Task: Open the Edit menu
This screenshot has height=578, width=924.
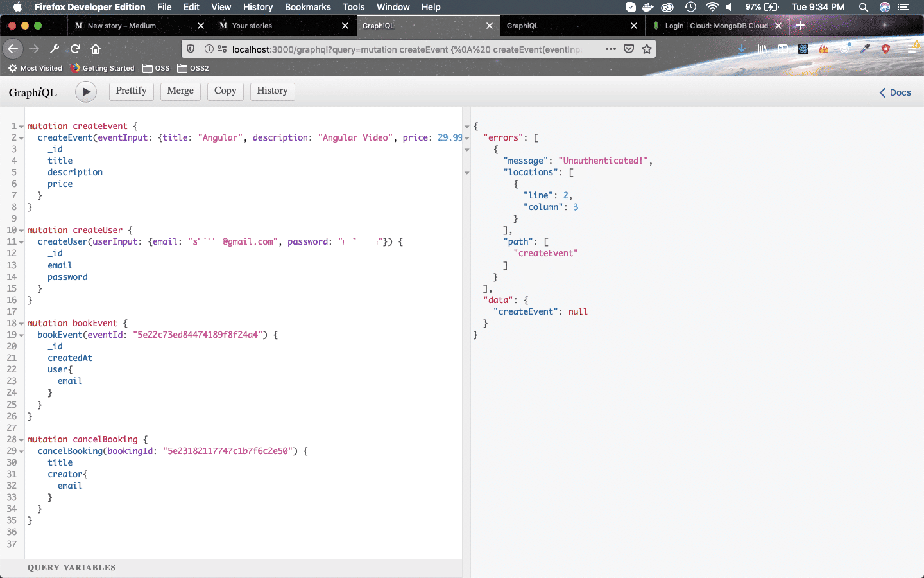Action: [191, 7]
